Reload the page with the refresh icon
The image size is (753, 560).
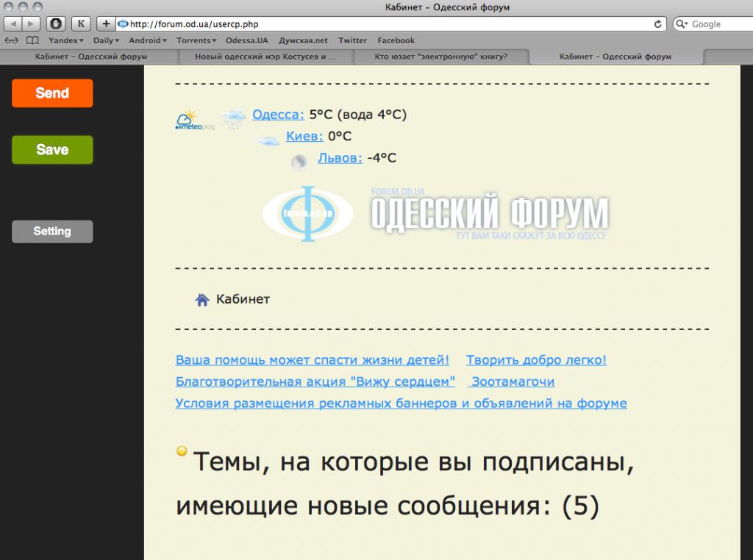coord(658,24)
